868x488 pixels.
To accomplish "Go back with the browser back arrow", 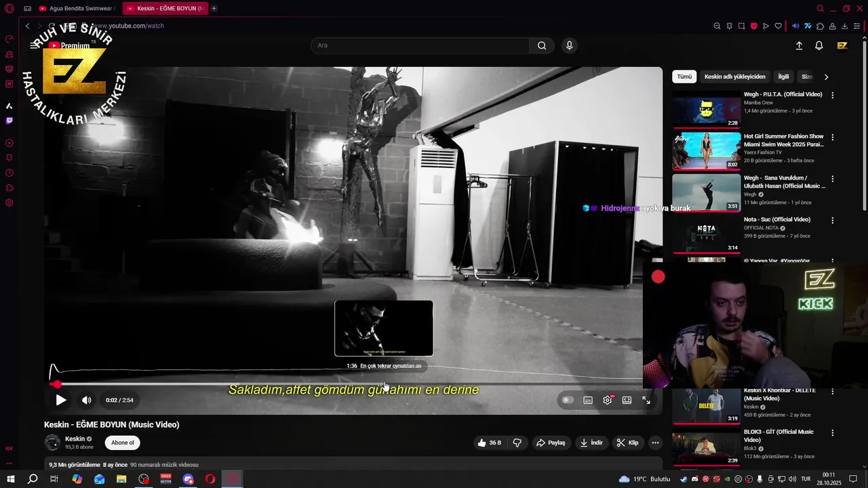I will pos(28,26).
